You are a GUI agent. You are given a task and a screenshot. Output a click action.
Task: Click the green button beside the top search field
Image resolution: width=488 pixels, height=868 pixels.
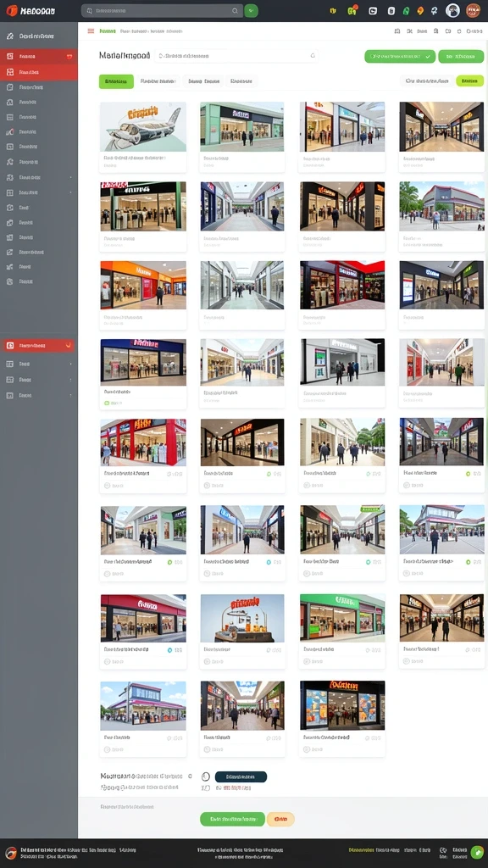251,10
